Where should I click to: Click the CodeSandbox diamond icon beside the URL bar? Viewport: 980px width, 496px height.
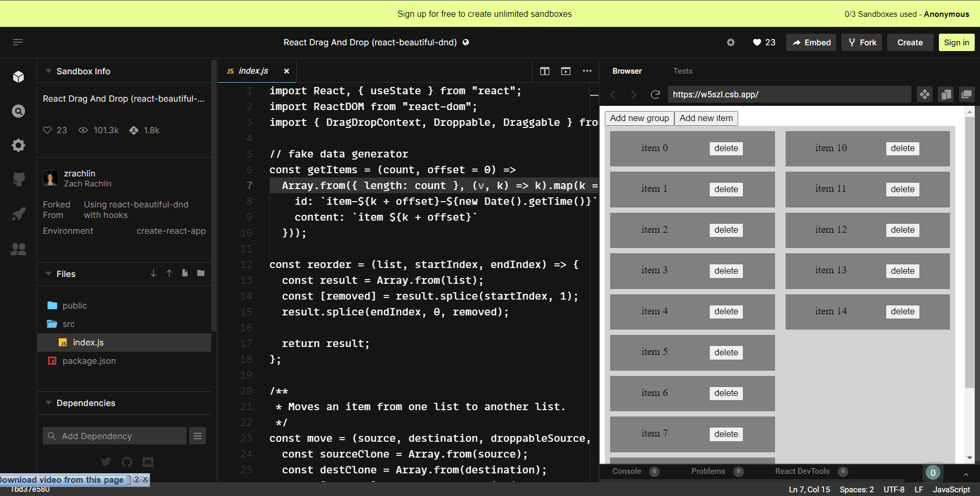click(x=925, y=94)
